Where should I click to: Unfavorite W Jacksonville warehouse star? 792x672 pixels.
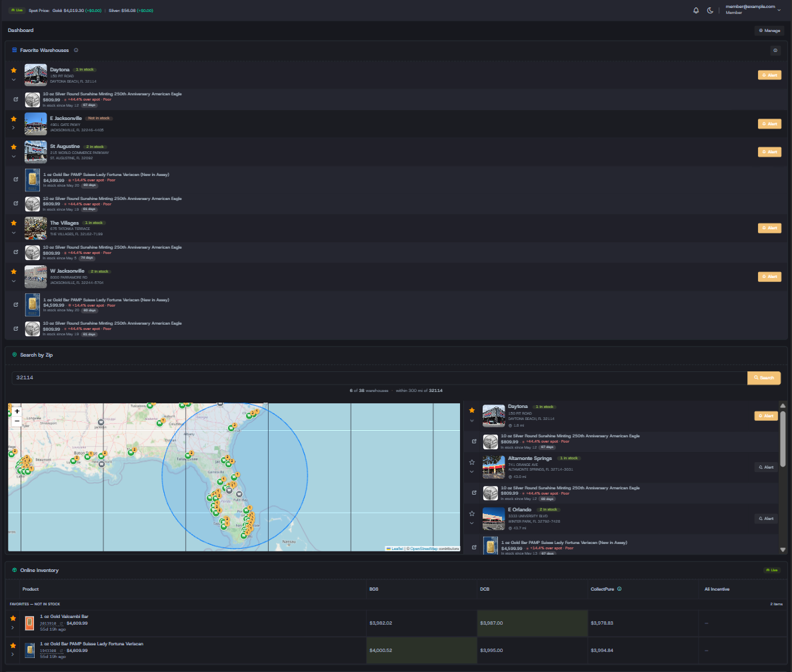point(13,271)
